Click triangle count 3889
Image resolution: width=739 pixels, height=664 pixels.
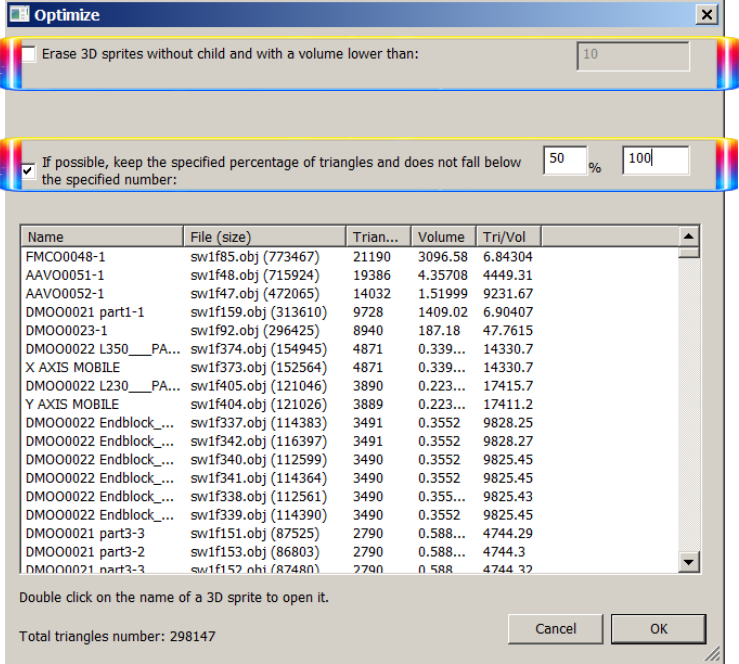[x=368, y=404]
